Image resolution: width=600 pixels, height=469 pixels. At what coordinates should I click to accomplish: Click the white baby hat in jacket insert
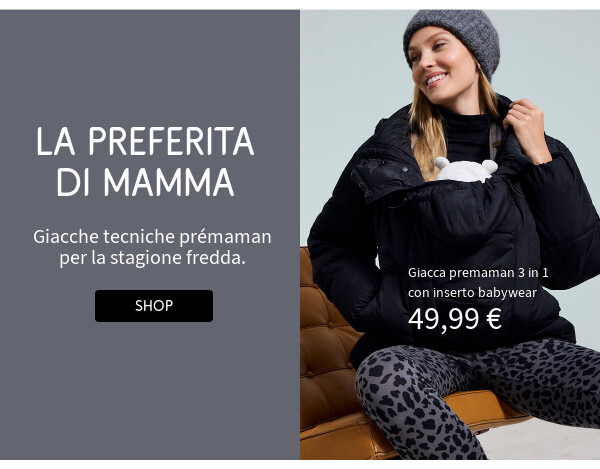pyautogui.click(x=465, y=169)
